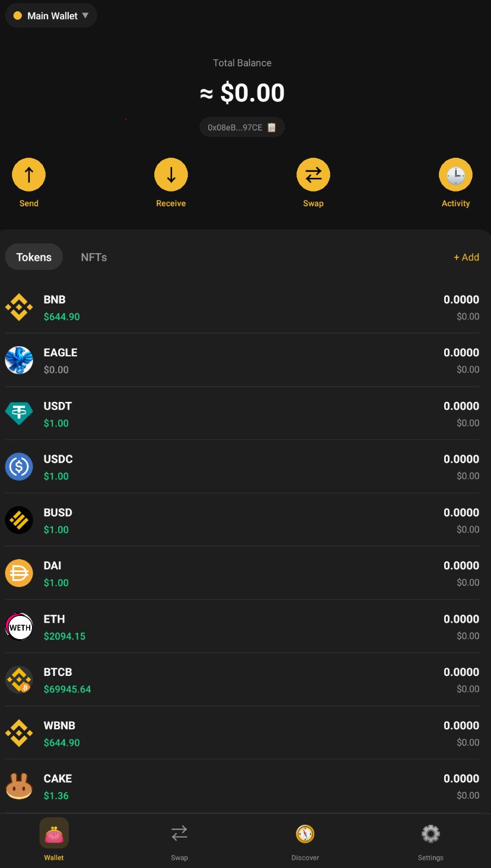
Task: Expand the Main Wallet dropdown
Action: (51, 16)
